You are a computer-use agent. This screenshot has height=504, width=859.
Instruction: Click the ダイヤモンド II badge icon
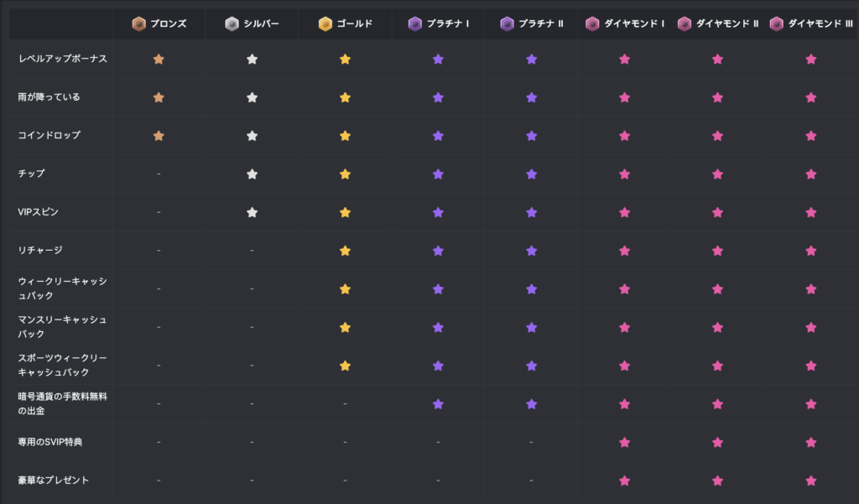(x=685, y=23)
